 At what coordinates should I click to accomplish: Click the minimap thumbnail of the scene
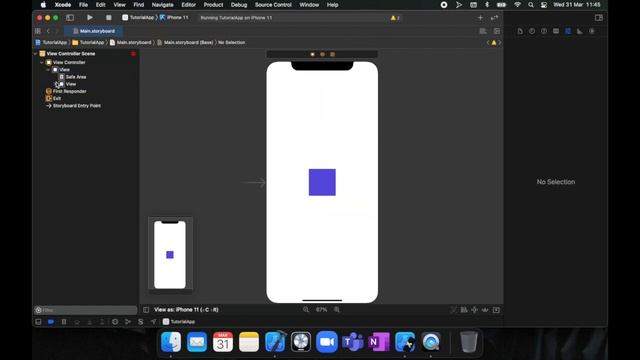point(170,255)
